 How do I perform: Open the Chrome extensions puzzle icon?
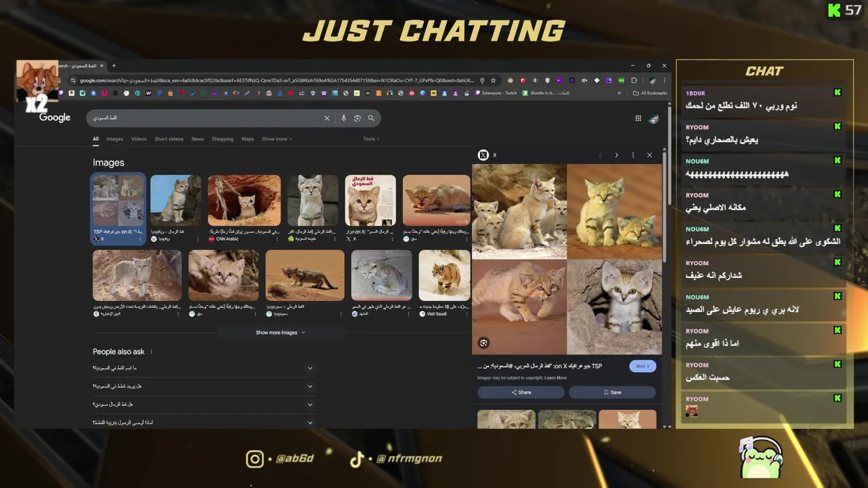pyautogui.click(x=633, y=80)
